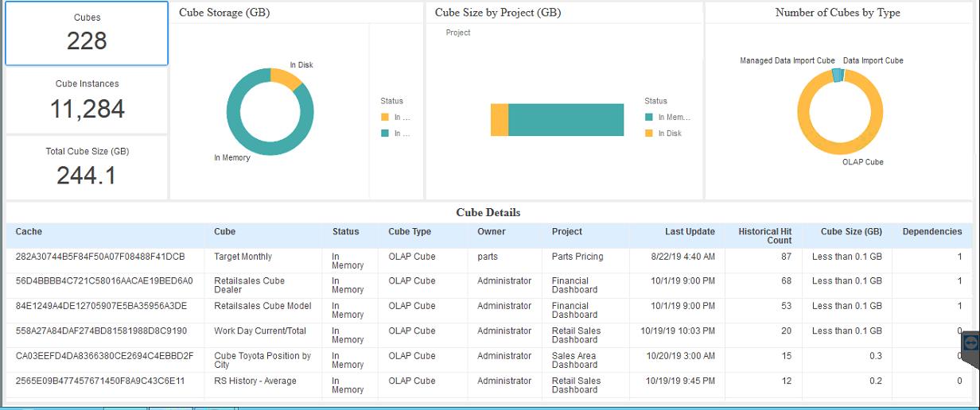The image size is (980, 410).
Task: Click the small teal Data Import Cube donut slice
Action: click(838, 75)
